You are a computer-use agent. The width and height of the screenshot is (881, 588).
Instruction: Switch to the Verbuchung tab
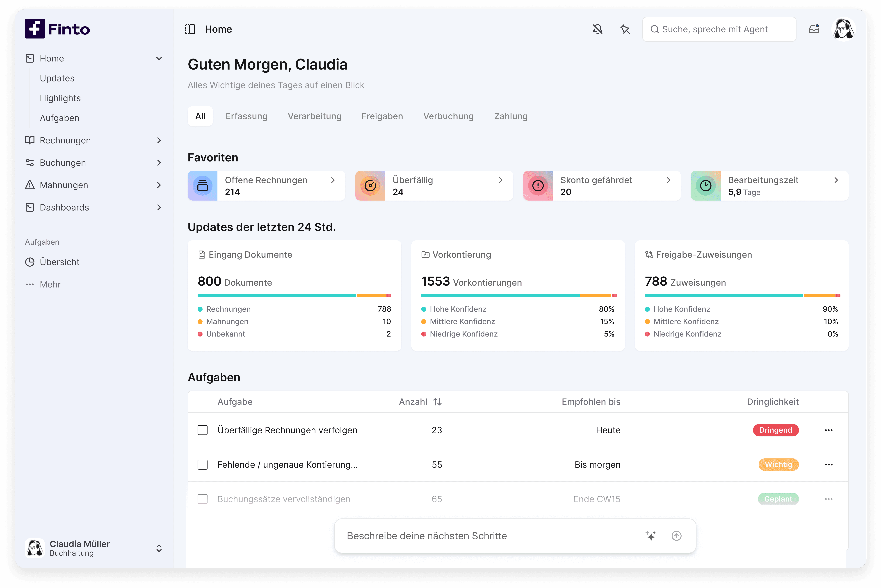(x=448, y=116)
